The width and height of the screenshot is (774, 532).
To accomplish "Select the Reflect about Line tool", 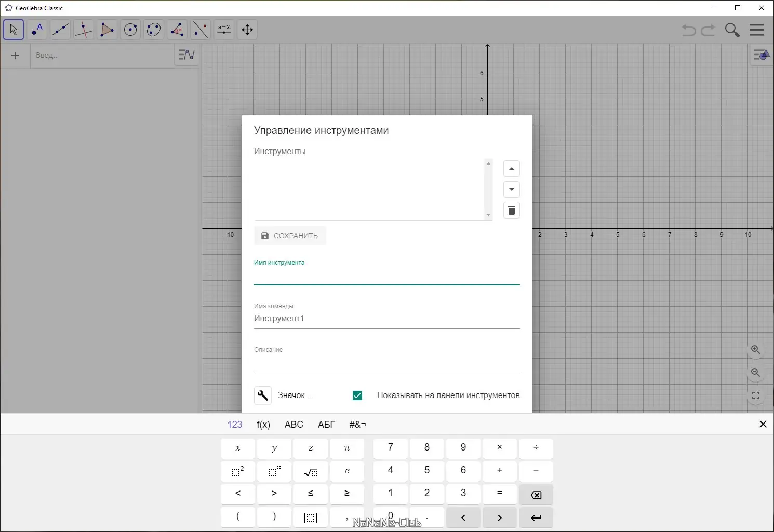I will click(201, 30).
